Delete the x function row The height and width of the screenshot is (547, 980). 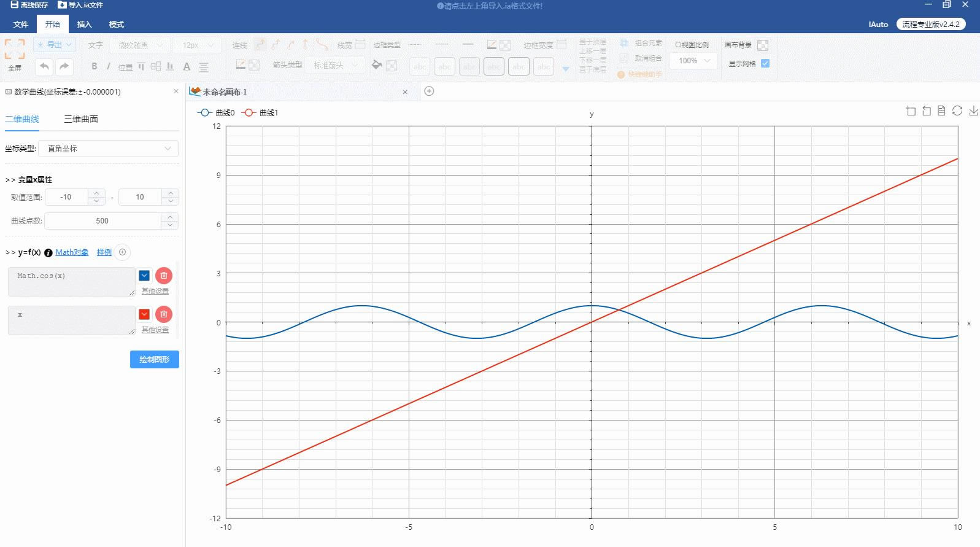click(164, 314)
